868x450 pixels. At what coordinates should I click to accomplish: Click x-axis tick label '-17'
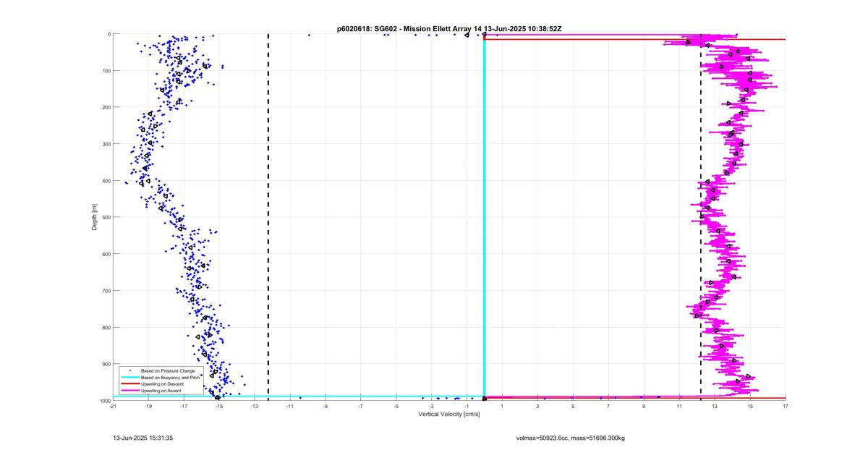[x=184, y=407]
